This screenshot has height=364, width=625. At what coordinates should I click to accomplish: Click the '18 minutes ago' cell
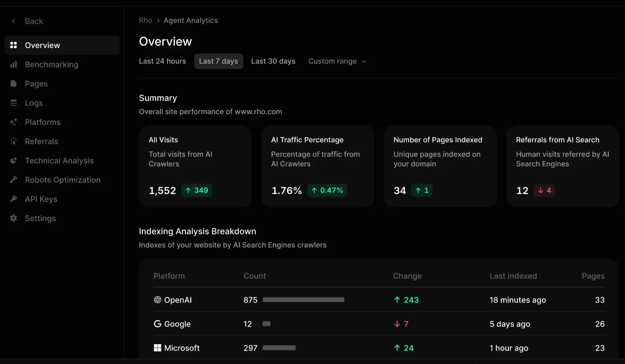pos(517,300)
